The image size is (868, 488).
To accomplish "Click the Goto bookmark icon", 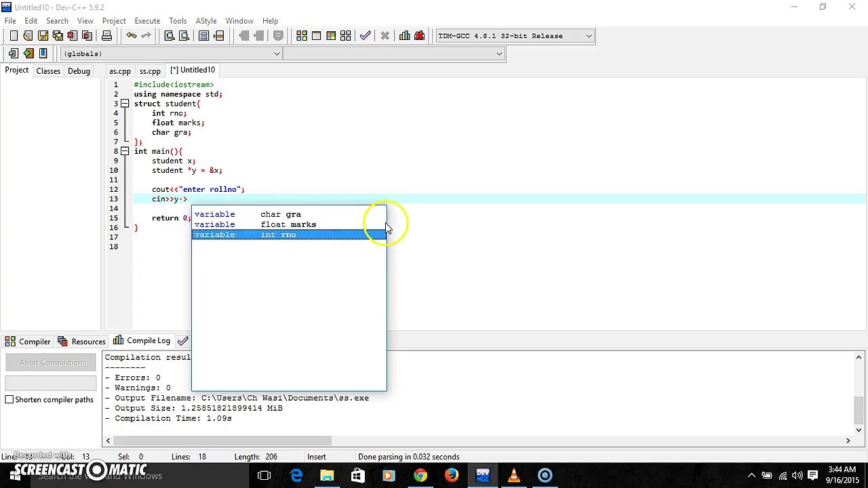I will (x=43, y=54).
